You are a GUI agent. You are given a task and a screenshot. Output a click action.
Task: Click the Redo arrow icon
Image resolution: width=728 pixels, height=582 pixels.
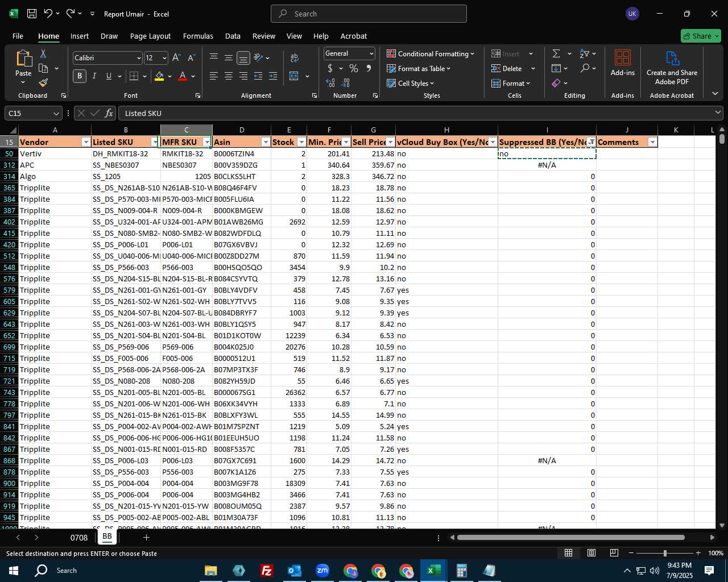[x=71, y=14]
